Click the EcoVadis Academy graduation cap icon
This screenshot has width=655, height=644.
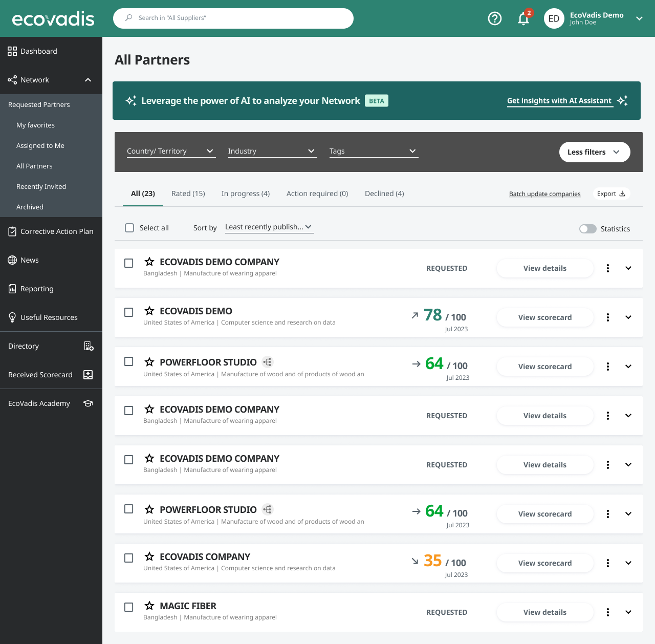[x=88, y=403]
